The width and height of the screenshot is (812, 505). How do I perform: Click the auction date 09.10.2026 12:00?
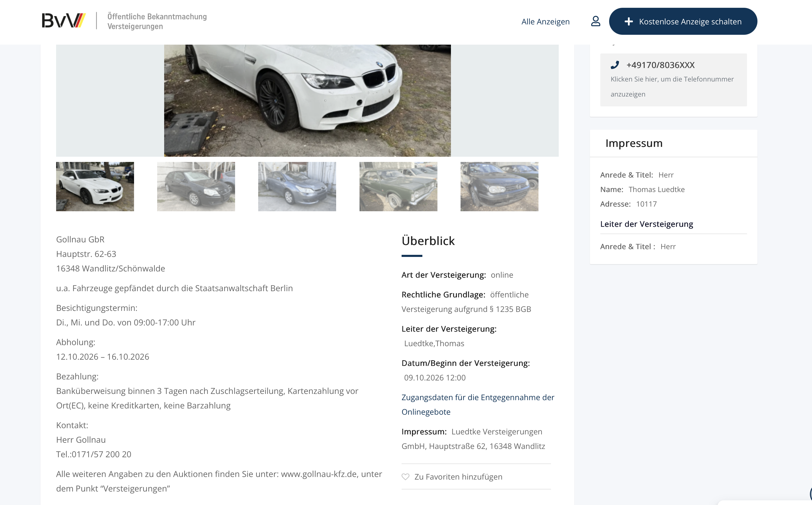click(435, 378)
